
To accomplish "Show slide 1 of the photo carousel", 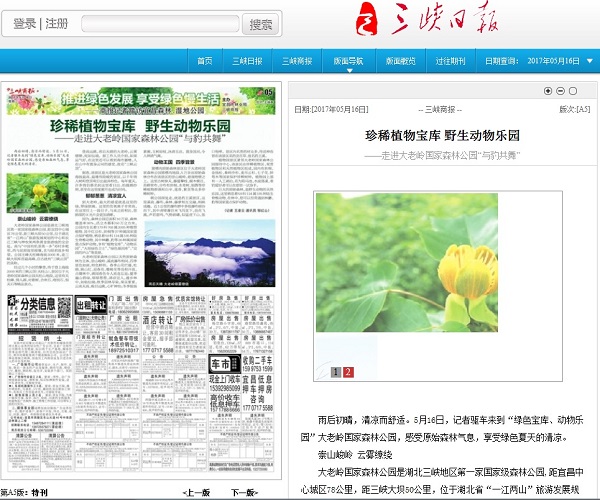I will coord(336,372).
